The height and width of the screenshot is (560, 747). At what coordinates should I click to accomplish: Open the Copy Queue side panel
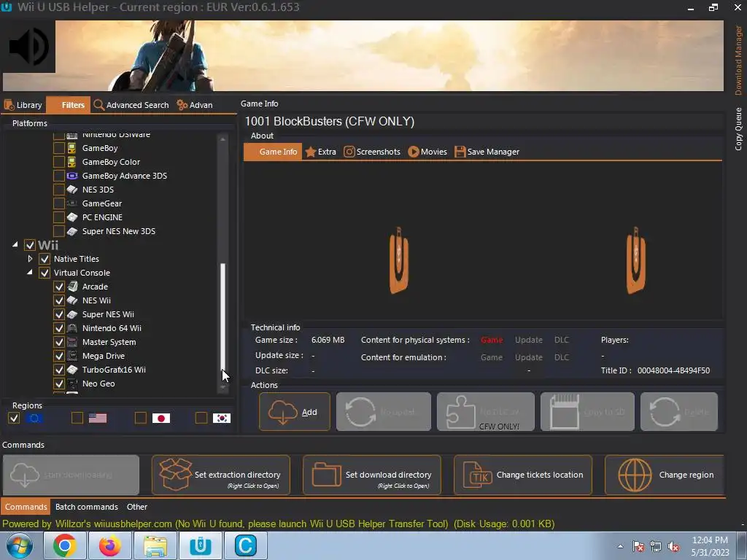(x=738, y=129)
